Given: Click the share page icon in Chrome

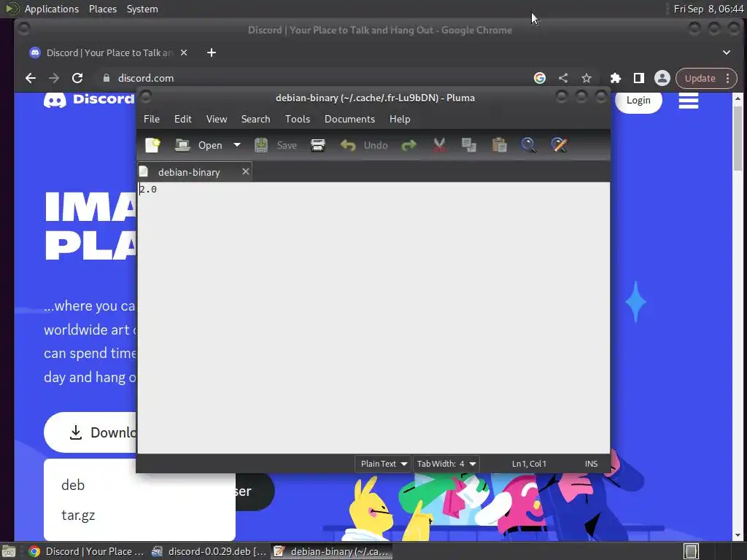Looking at the screenshot, I should coord(563,78).
